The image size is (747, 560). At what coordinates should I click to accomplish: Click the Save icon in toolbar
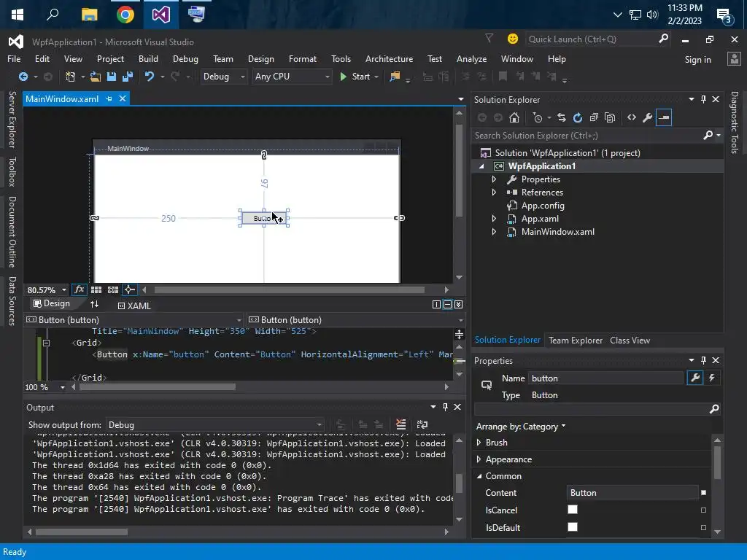click(112, 76)
